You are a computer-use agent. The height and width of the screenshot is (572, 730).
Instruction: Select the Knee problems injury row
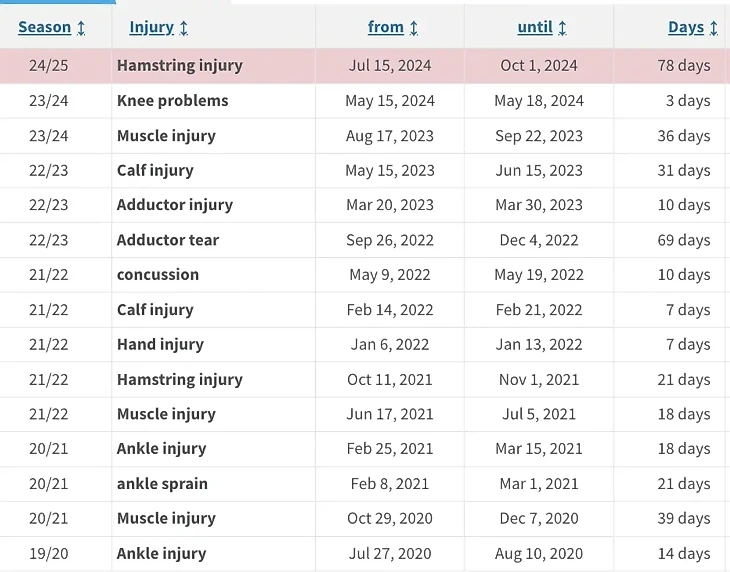(363, 101)
